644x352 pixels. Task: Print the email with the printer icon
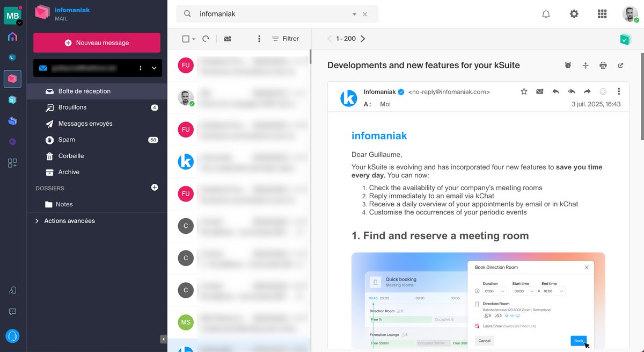click(x=603, y=66)
